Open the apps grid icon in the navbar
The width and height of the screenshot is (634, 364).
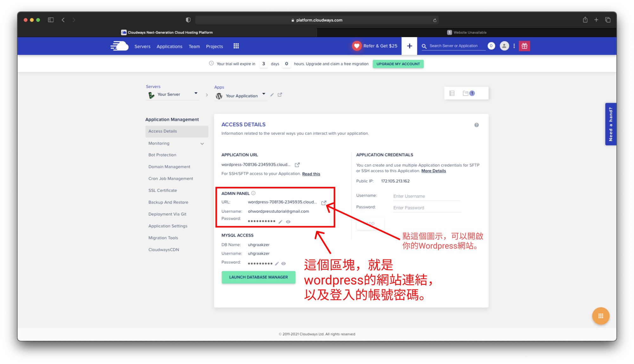236,46
